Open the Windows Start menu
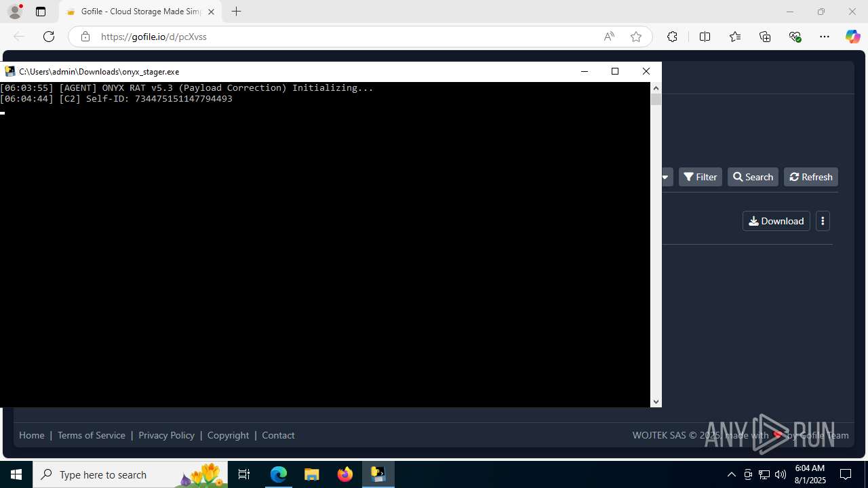 16,474
